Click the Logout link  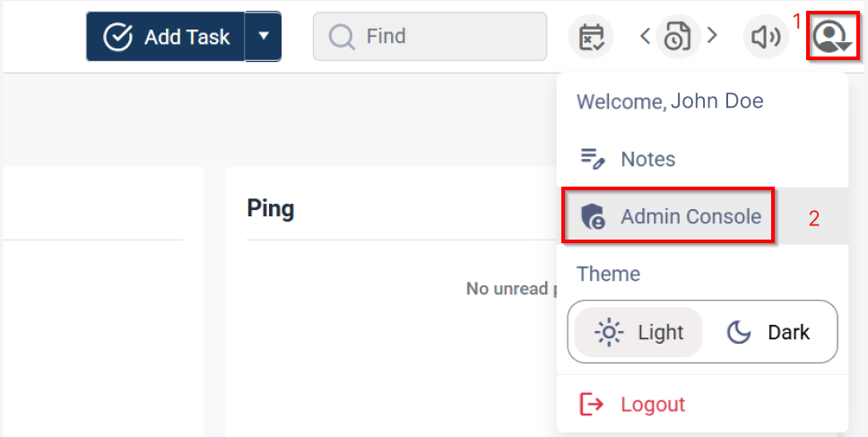coord(653,404)
